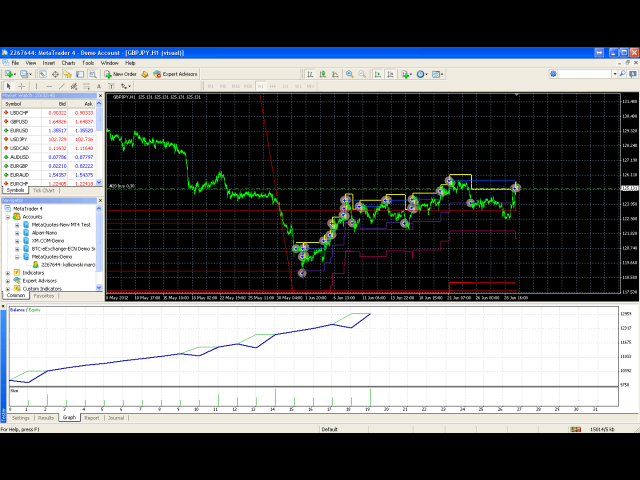Click the New Order toolbar button
Screen dimensions: 640x480
pos(121,73)
